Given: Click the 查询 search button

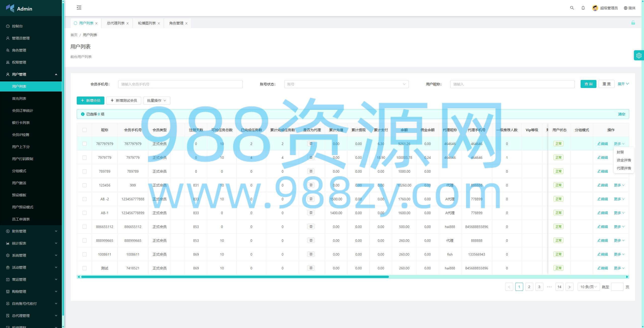Looking at the screenshot, I should pos(588,84).
